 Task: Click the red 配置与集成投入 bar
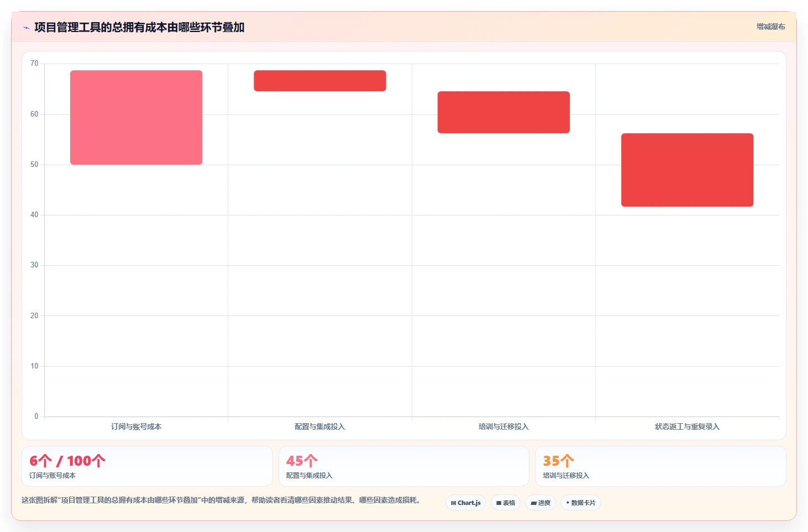pos(320,81)
